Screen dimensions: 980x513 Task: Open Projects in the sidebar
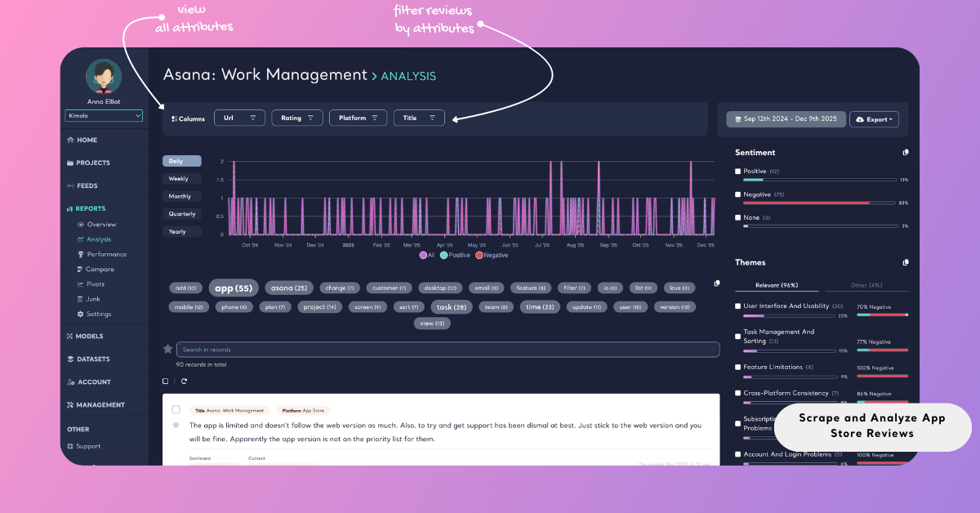click(x=88, y=163)
